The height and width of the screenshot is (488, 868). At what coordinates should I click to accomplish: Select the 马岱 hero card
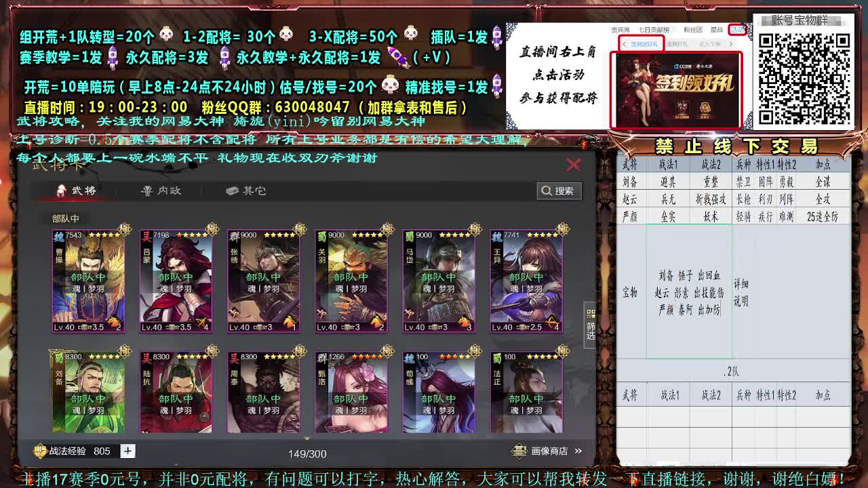(438, 281)
